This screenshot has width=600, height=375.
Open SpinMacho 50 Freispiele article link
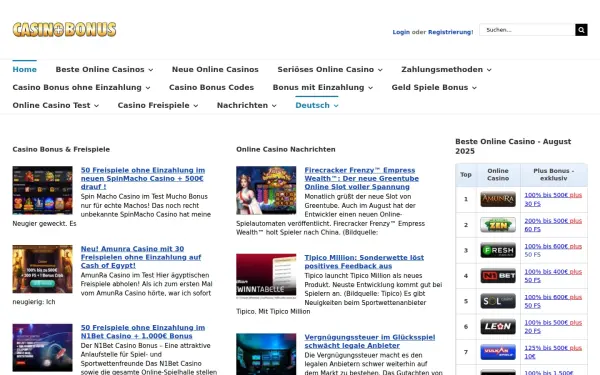[143, 178]
